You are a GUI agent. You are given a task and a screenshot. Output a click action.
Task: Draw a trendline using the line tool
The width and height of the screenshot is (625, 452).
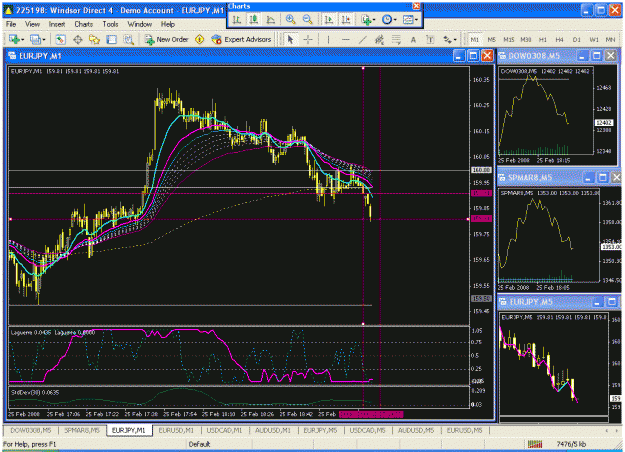click(362, 39)
